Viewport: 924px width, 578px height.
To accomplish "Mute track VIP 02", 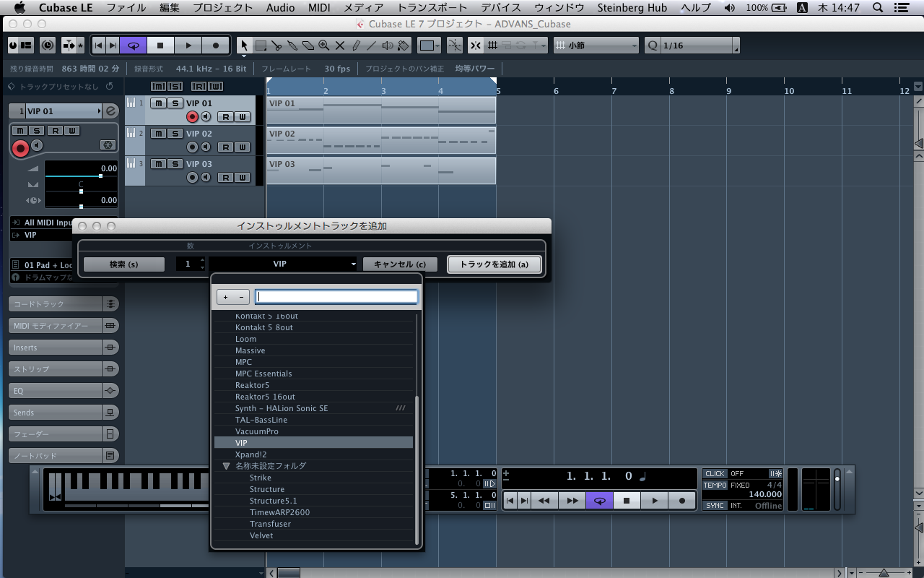I will tap(158, 134).
